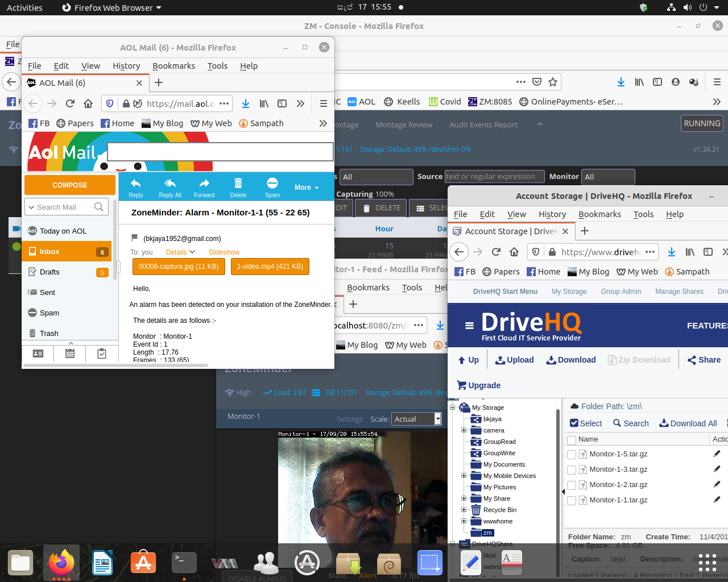Viewport: 728px width, 582px height.
Task: Open new tab in AOL Mail window
Action: (159, 83)
